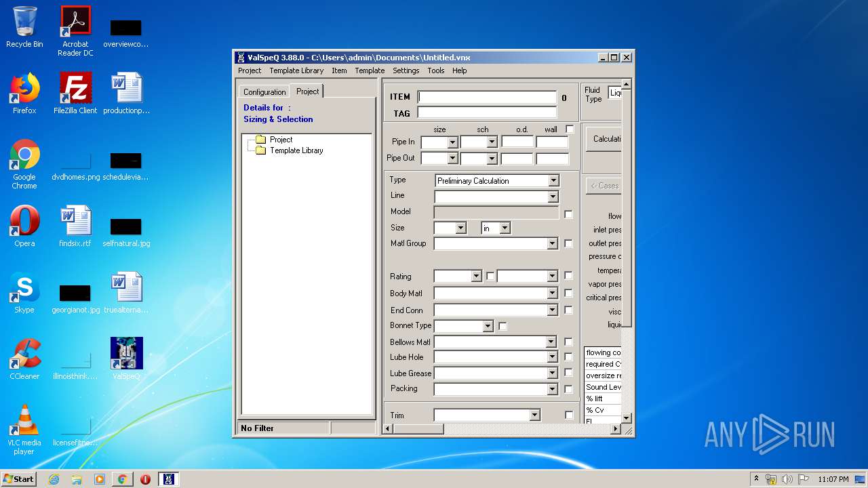Click the TAG input field
The image size is (868, 488).
[487, 113]
